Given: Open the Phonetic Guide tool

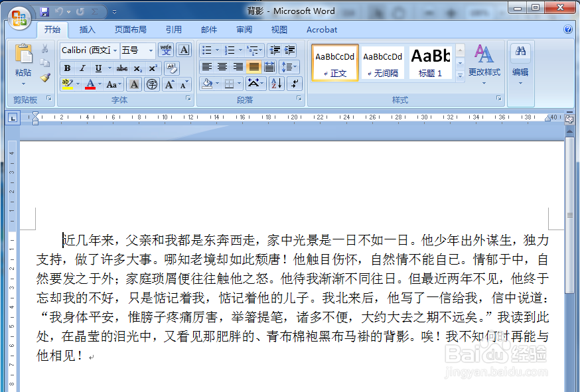Looking at the screenshot, I should coord(166,50).
